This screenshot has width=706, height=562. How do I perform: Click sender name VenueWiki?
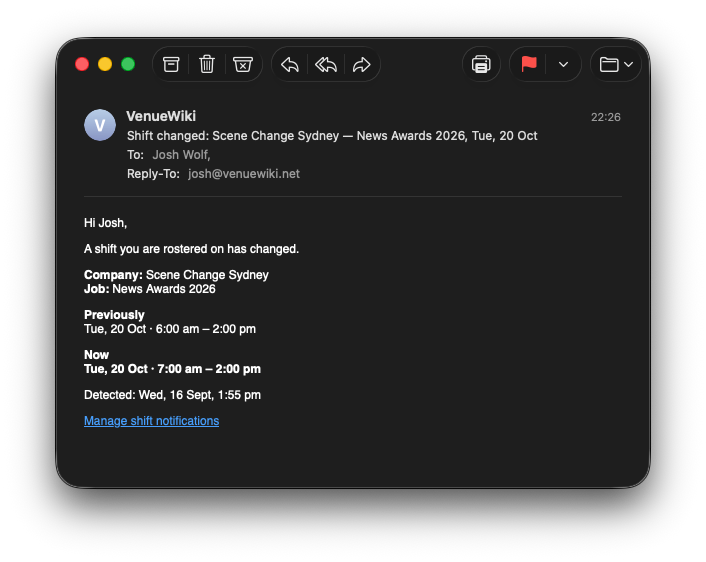(161, 116)
